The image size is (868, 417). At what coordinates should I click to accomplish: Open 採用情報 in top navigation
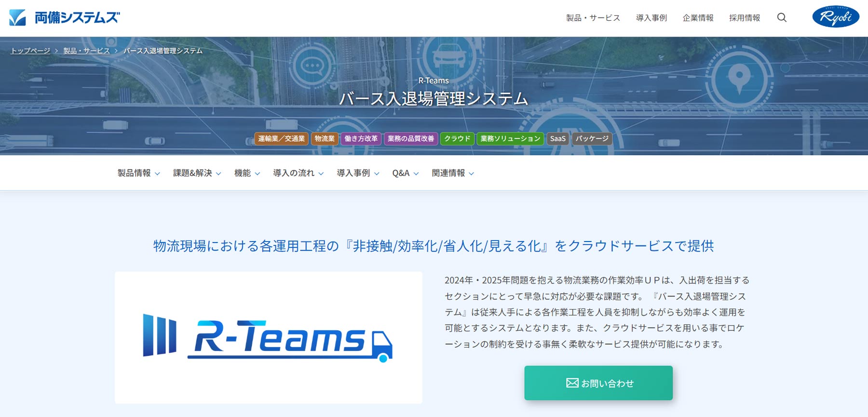(745, 18)
